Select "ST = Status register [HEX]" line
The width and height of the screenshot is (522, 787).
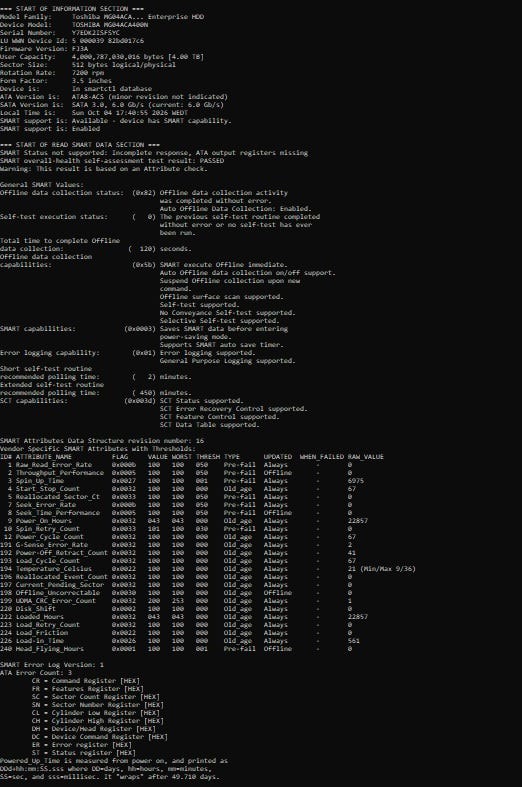coord(84,753)
